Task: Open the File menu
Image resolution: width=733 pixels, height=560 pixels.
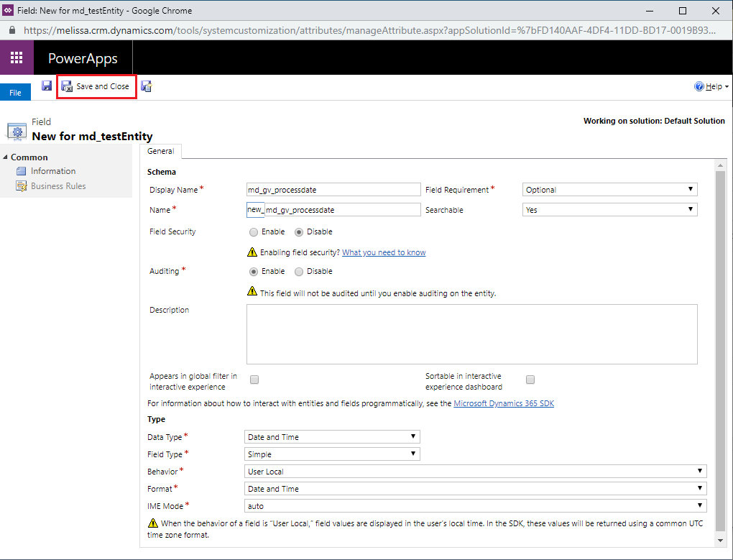Action: (x=15, y=93)
